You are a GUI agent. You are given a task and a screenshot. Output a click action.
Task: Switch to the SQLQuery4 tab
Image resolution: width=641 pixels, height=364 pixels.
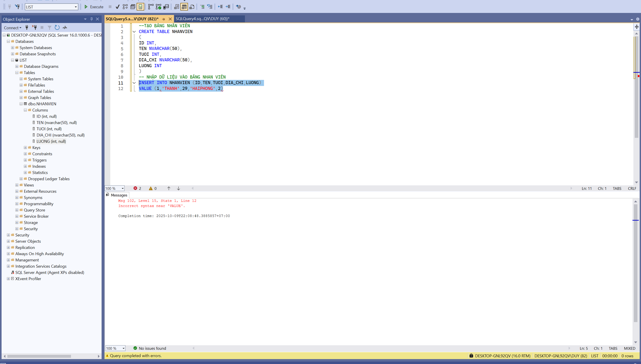(202, 19)
